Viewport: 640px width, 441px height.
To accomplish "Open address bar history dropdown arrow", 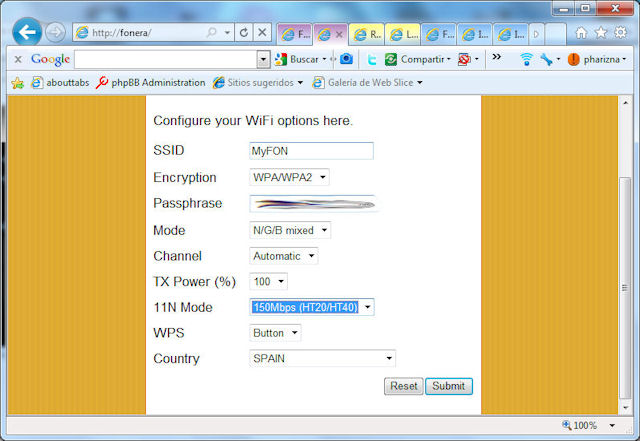I will tap(227, 33).
